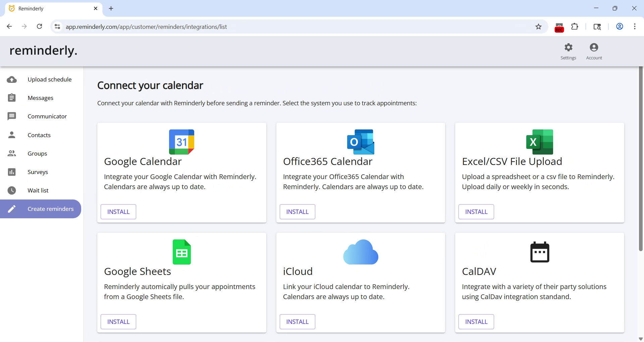Click the Google Sheets logo
Screen dimensions: 644x342
pyautogui.click(x=181, y=252)
